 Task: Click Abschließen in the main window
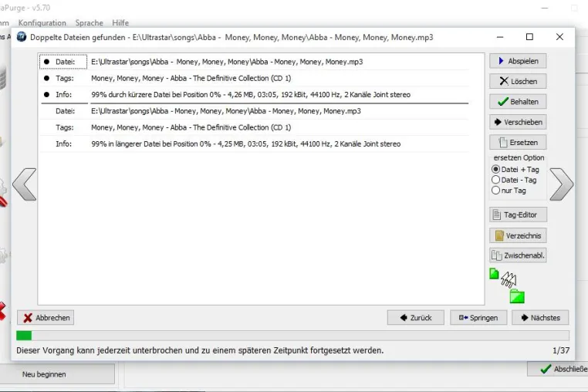[x=559, y=369]
